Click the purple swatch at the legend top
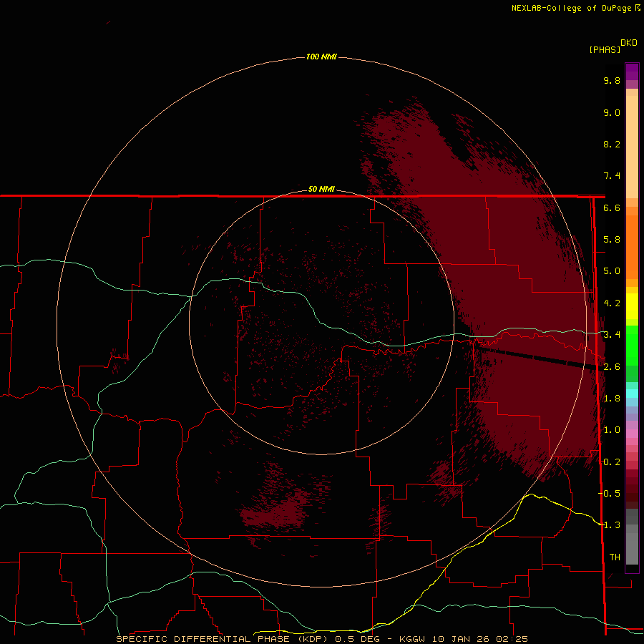Viewport: 644px width, 644px height. point(632,72)
